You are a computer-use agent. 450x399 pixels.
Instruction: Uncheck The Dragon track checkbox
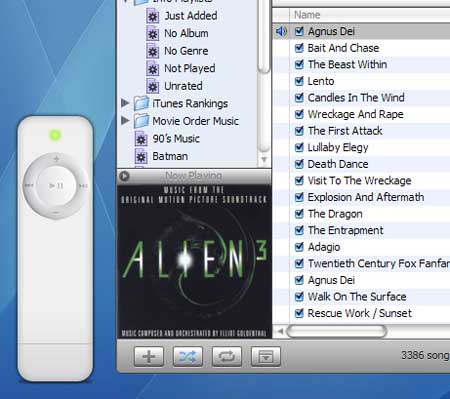(299, 214)
